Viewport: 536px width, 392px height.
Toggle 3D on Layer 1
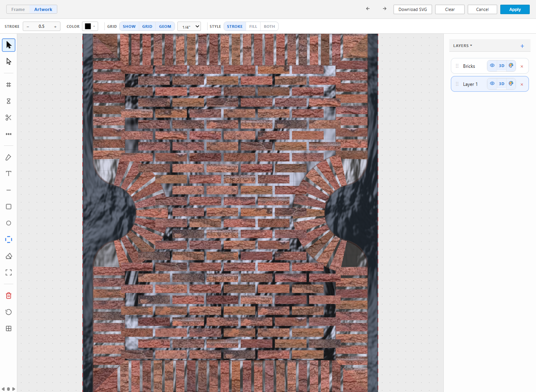501,83
